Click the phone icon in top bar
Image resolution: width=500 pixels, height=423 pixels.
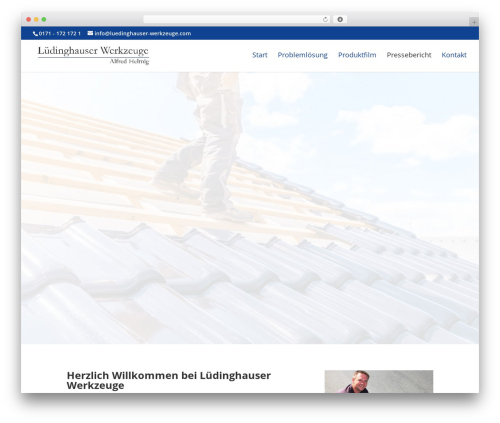pyautogui.click(x=35, y=34)
